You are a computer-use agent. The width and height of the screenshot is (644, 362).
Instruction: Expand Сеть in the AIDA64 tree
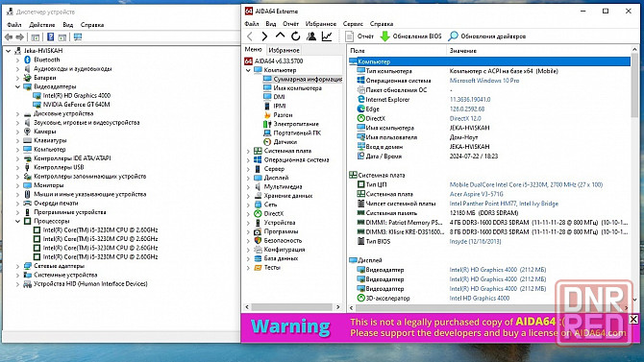tap(248, 205)
